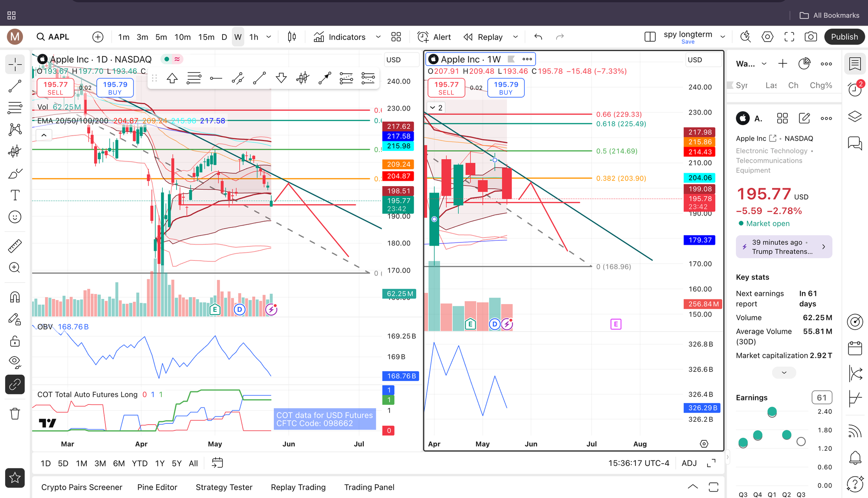Select the horizontal line favorite drawing tool

tap(216, 78)
